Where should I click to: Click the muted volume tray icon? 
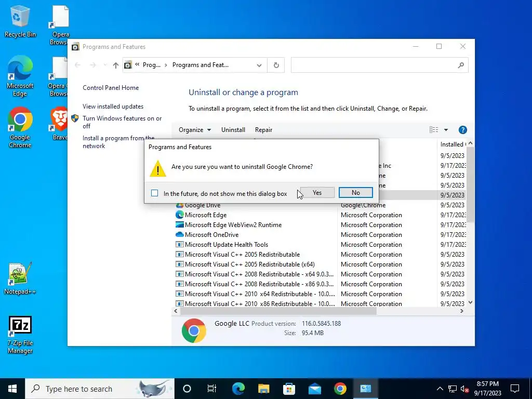point(465,389)
